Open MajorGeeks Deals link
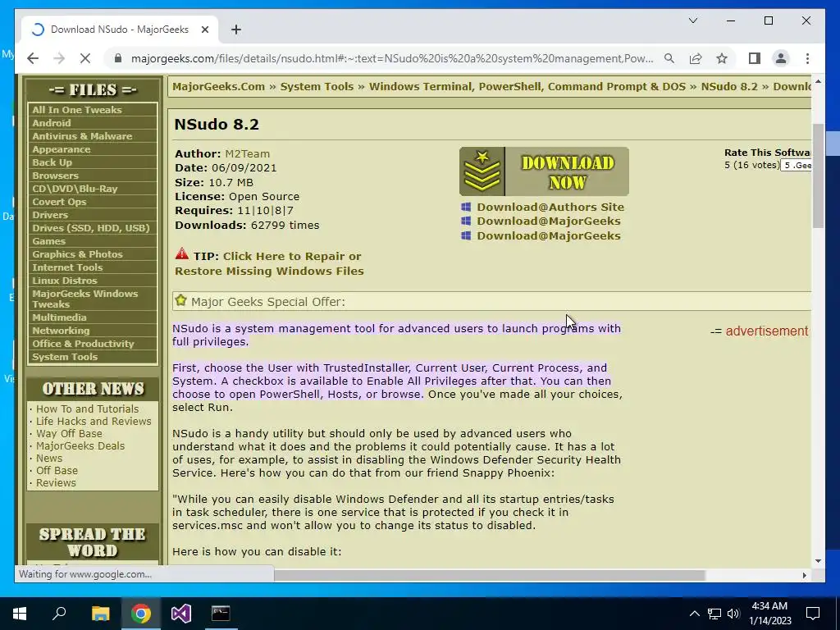The image size is (840, 630). pos(80,445)
